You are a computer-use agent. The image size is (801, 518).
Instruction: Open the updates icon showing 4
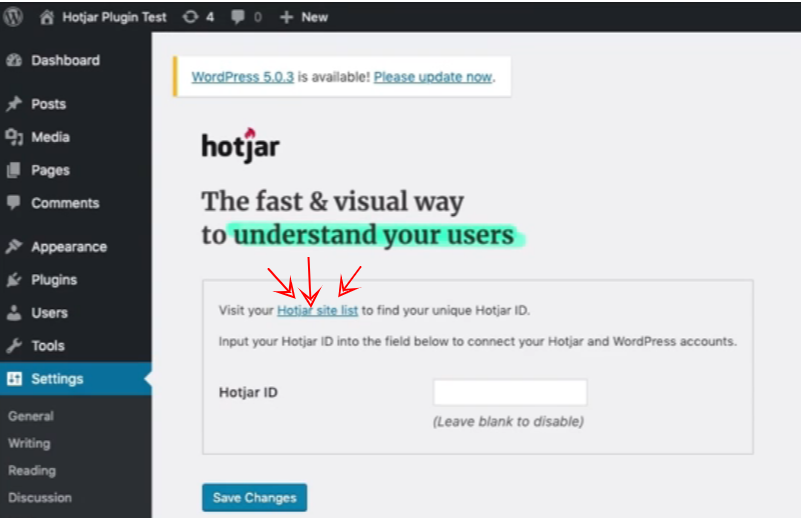(191, 17)
